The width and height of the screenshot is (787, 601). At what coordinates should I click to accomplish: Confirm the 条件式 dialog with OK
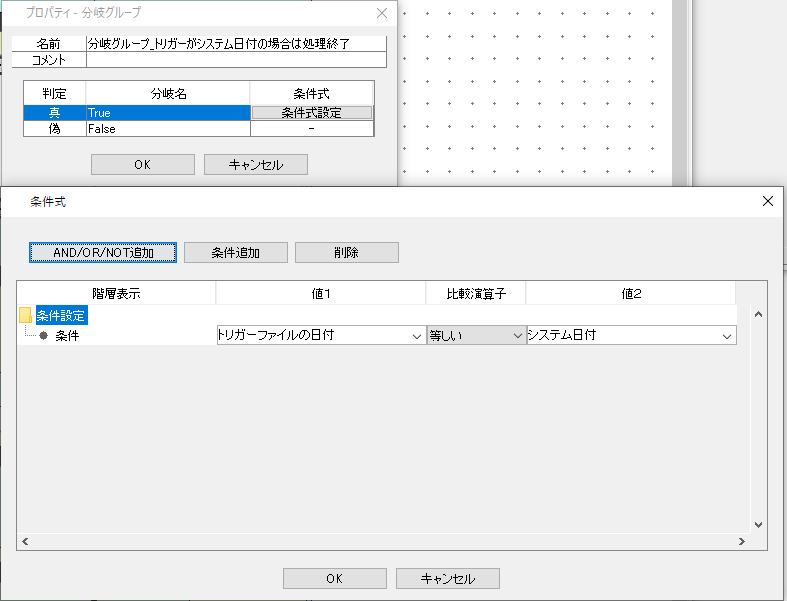pyautogui.click(x=334, y=578)
